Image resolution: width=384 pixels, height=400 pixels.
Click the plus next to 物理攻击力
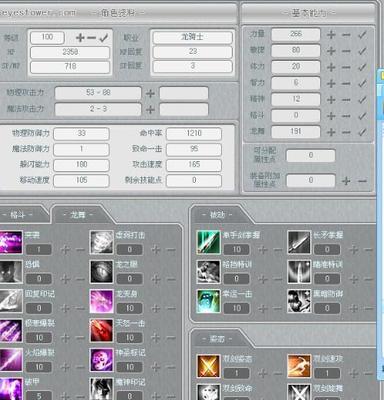pyautogui.click(x=150, y=93)
